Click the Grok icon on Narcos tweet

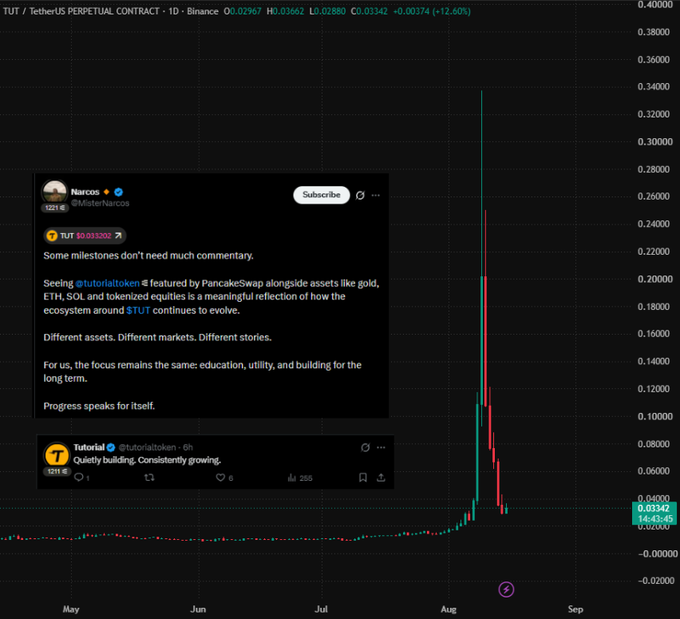click(360, 195)
